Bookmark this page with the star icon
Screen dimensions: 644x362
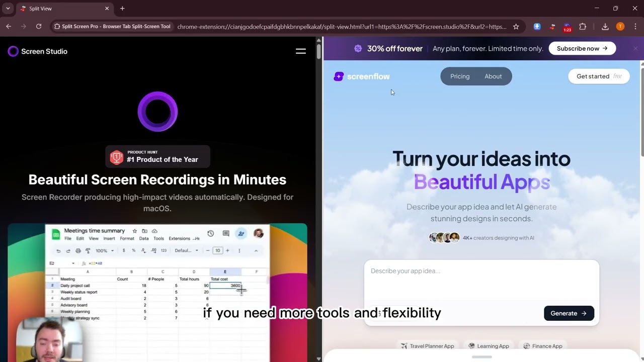click(x=516, y=27)
